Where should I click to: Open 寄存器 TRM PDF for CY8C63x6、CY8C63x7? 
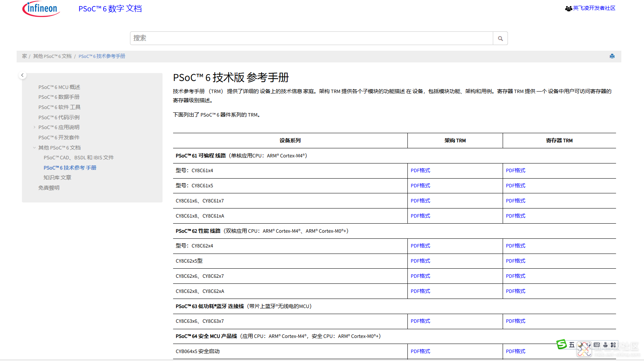pyautogui.click(x=516, y=321)
